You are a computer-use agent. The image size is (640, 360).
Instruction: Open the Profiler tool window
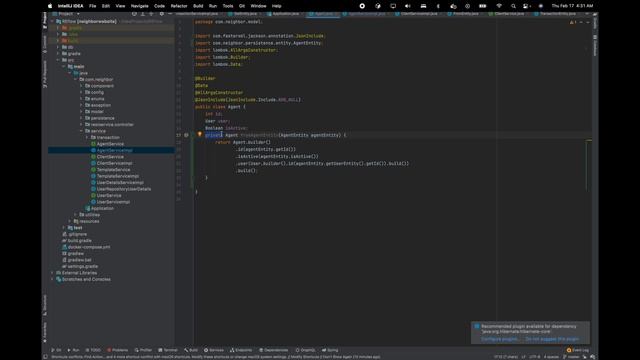point(143,350)
